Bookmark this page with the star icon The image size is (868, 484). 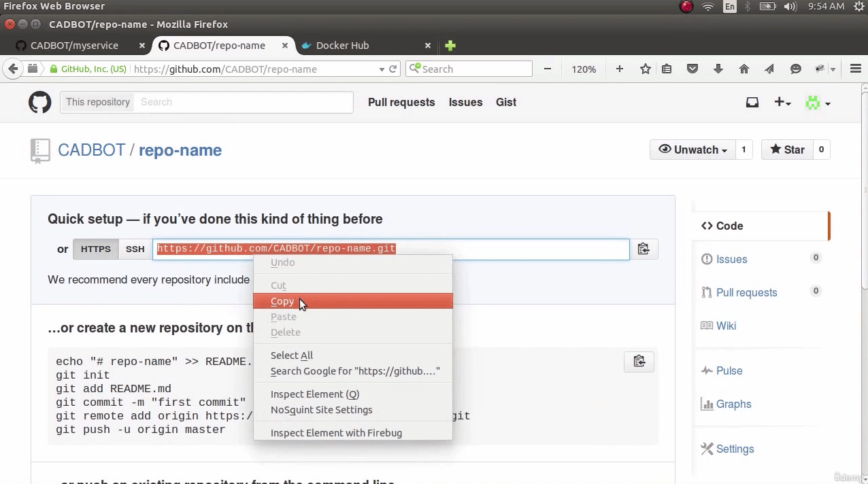coord(646,69)
